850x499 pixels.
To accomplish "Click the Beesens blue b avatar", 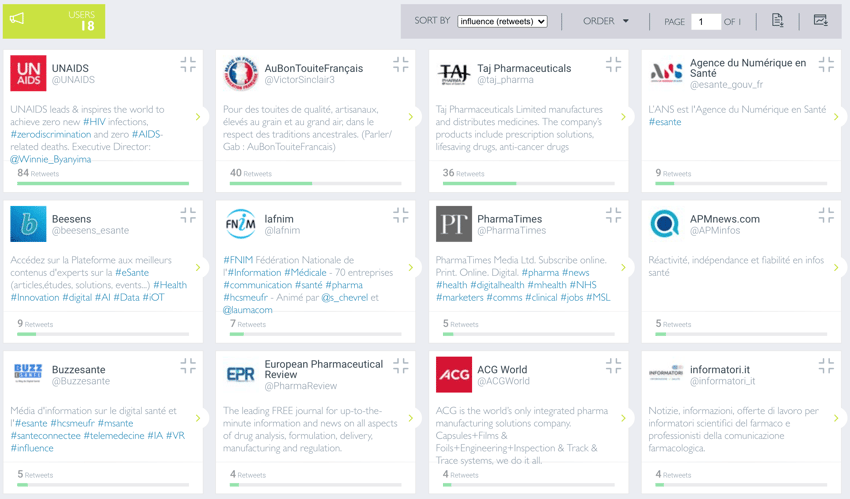I will tap(28, 224).
